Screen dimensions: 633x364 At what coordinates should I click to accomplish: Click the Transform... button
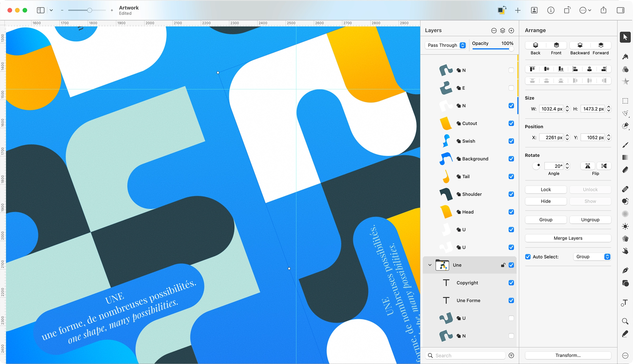tap(568, 355)
